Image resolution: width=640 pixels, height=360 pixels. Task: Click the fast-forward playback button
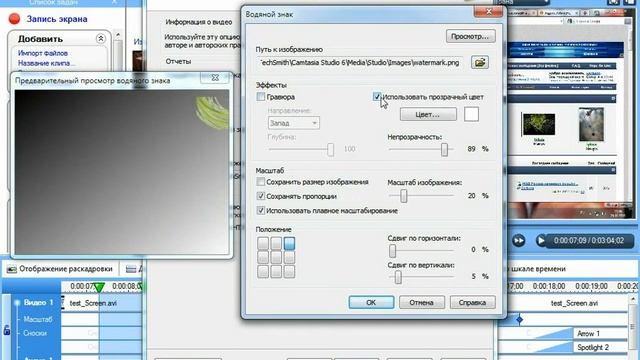(518, 240)
